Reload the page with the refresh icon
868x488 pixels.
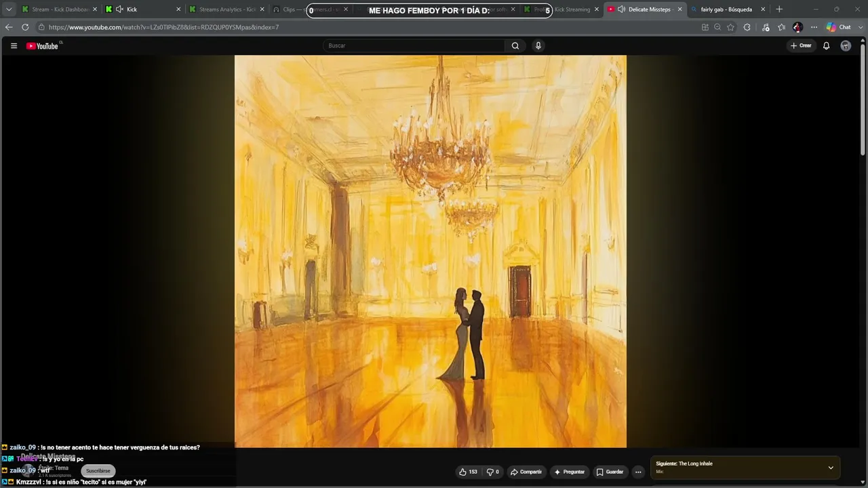(25, 27)
